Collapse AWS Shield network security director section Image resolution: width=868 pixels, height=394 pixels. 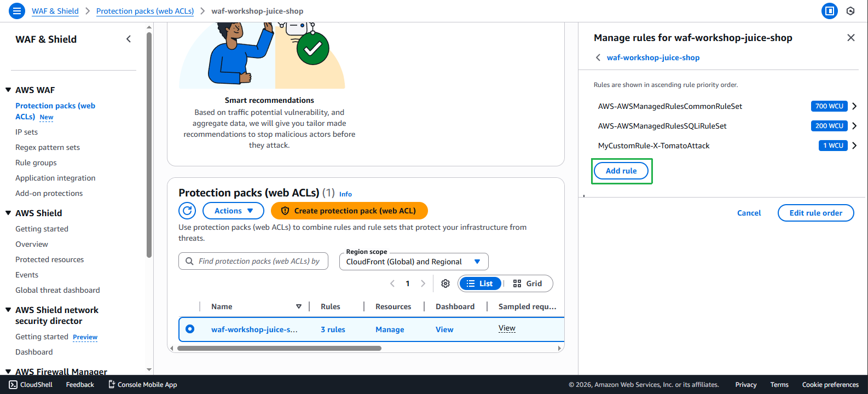(x=8, y=310)
